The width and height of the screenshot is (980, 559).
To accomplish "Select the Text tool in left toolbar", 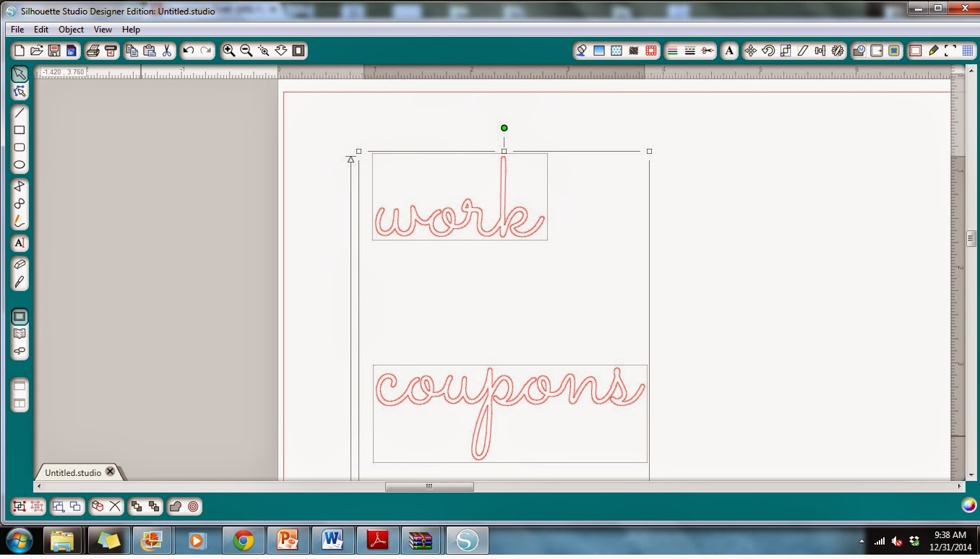I will click(20, 243).
